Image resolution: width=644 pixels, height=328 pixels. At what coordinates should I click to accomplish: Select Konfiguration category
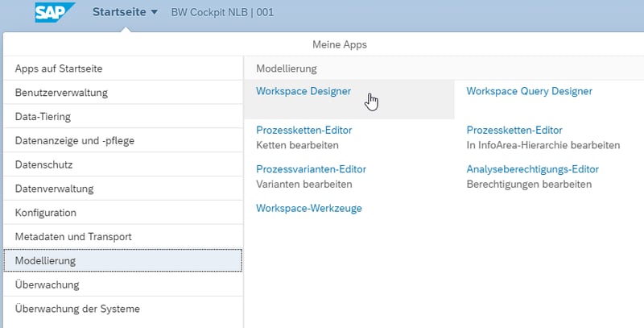click(x=123, y=213)
